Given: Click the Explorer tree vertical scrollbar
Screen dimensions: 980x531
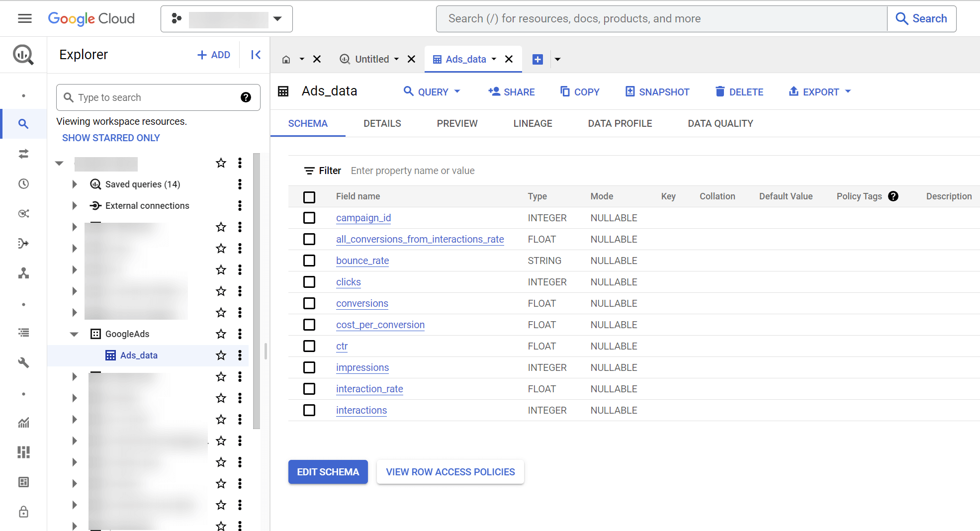Looking at the screenshot, I should pyautogui.click(x=257, y=291).
